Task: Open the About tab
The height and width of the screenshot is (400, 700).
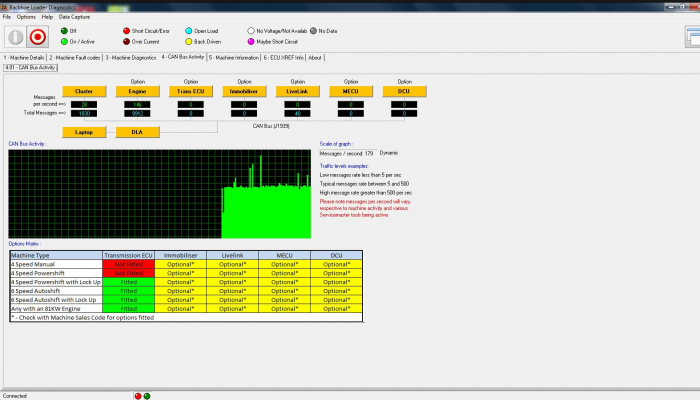Action: 315,58
